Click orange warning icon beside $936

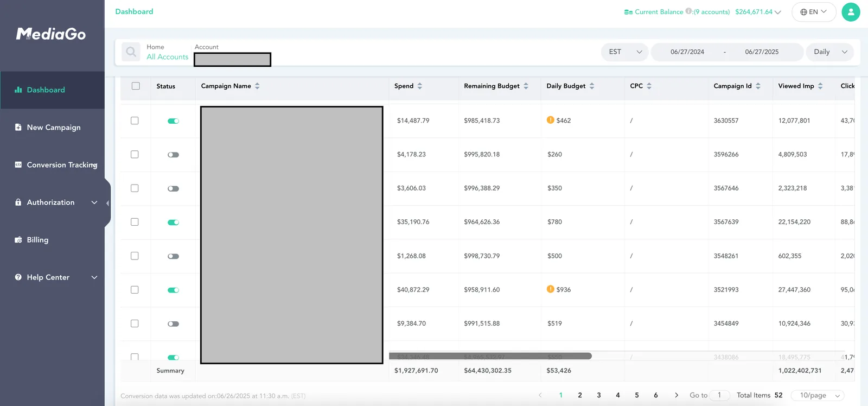[x=551, y=289]
